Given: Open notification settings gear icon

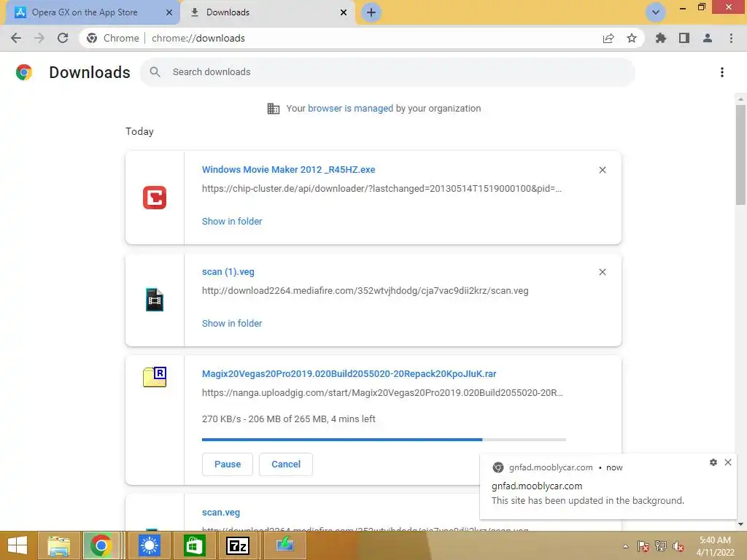Looking at the screenshot, I should 713,462.
